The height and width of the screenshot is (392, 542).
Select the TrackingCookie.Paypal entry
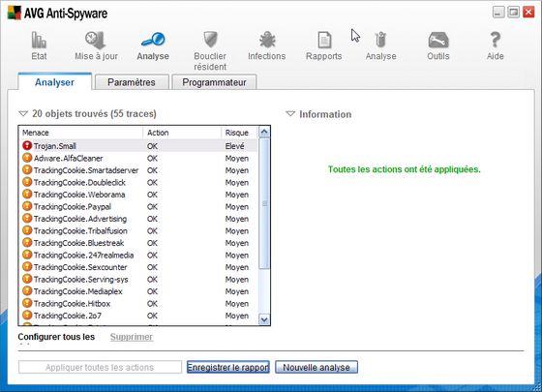point(73,207)
